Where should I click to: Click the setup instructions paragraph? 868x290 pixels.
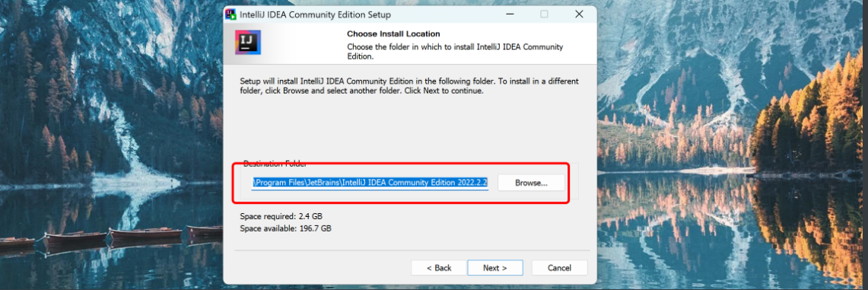pos(409,86)
